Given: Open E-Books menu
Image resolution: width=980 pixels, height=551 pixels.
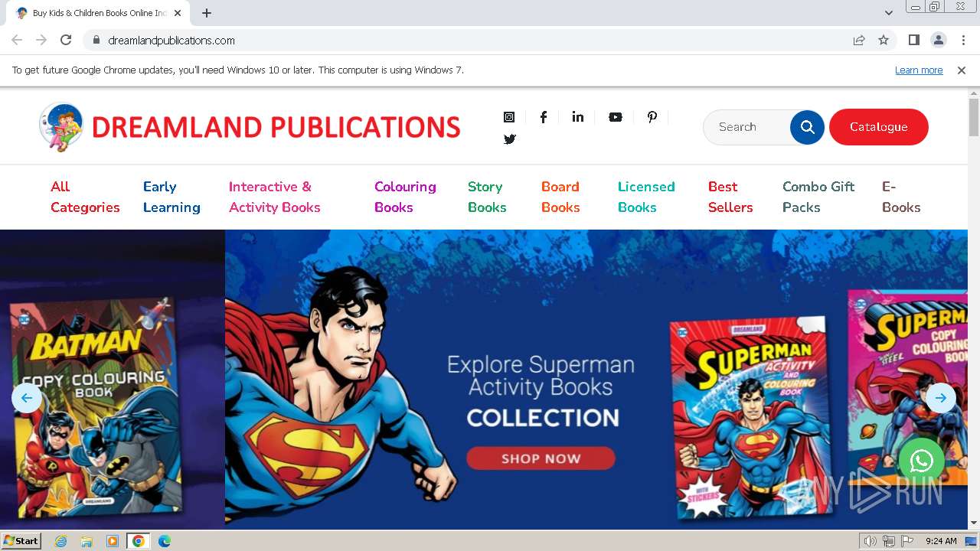Looking at the screenshot, I should coord(901,197).
